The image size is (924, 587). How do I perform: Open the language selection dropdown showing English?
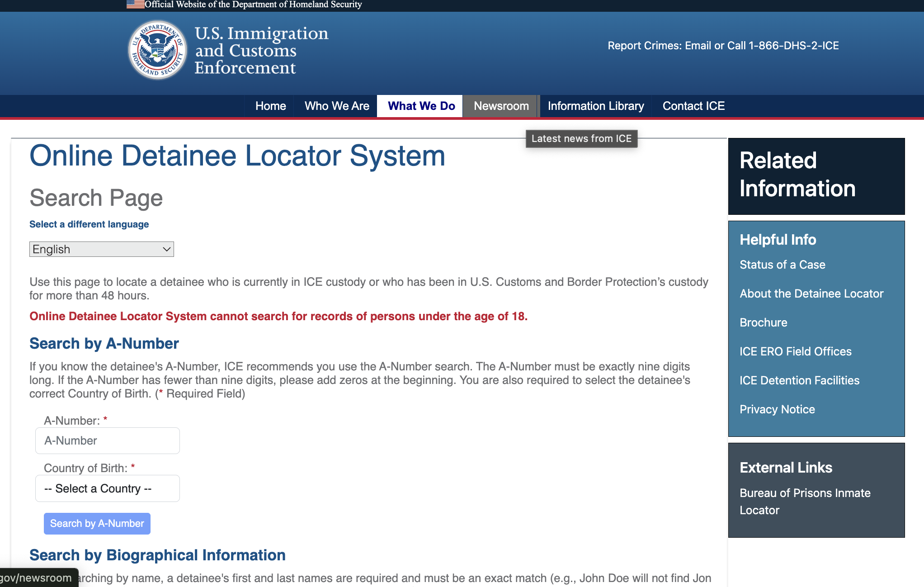tap(101, 249)
